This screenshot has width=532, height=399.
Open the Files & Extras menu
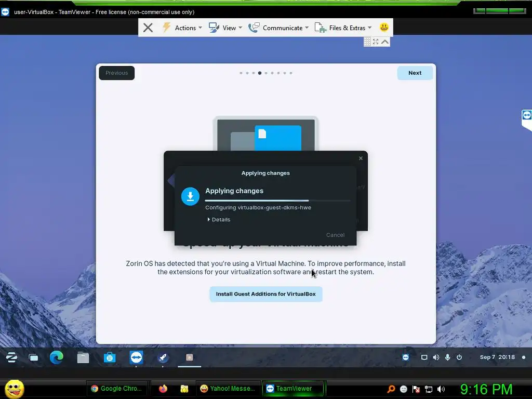click(343, 28)
